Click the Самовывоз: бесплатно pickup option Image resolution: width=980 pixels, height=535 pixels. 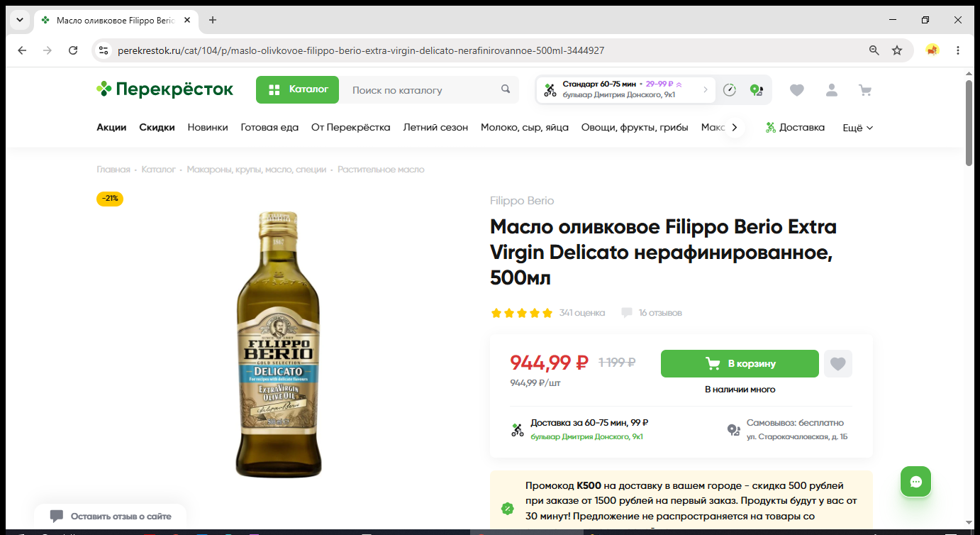795,423
